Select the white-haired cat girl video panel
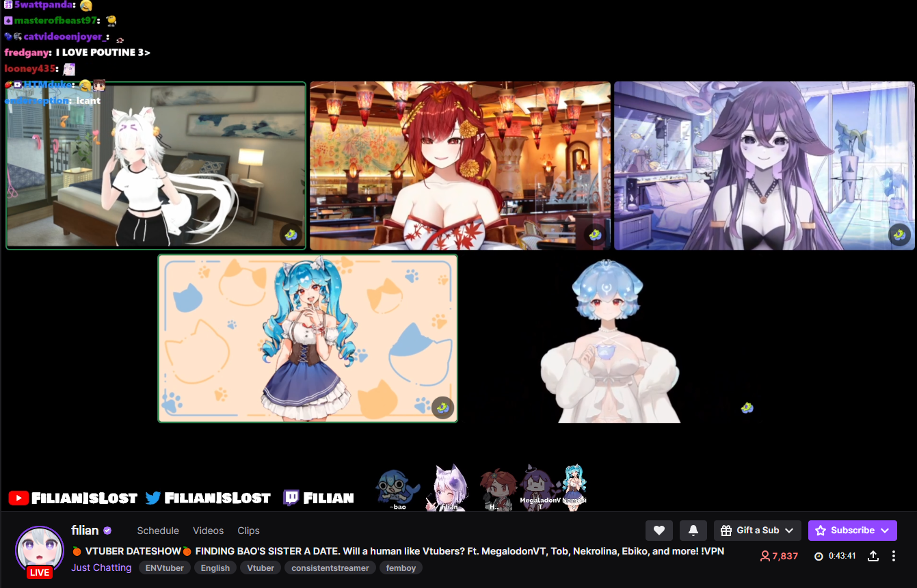Image resolution: width=917 pixels, height=588 pixels. (156, 165)
